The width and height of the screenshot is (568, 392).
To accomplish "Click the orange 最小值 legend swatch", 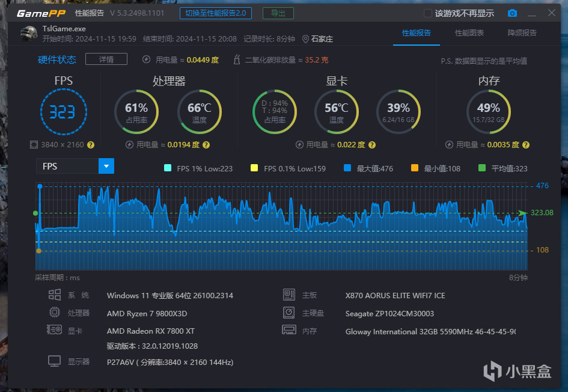I will [415, 168].
